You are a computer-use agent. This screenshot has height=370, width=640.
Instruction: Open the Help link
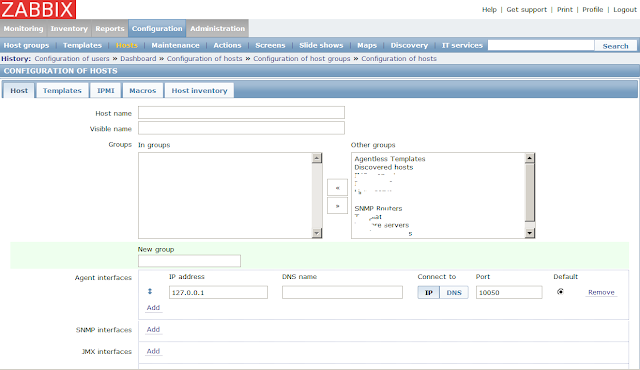489,9
